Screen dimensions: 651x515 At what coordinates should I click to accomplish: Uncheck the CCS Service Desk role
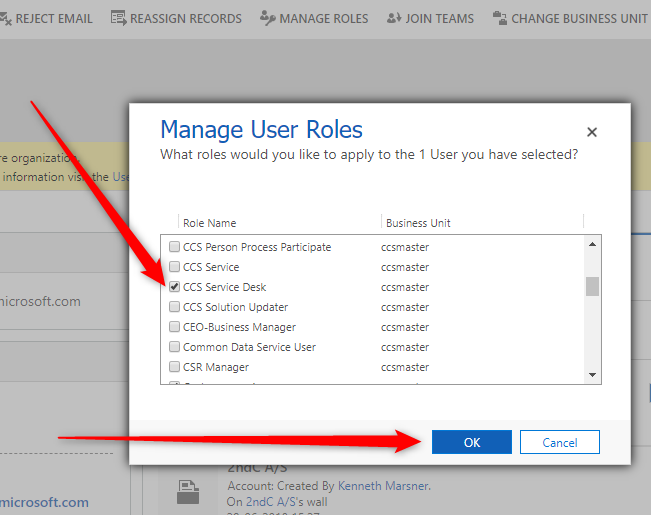(x=174, y=287)
